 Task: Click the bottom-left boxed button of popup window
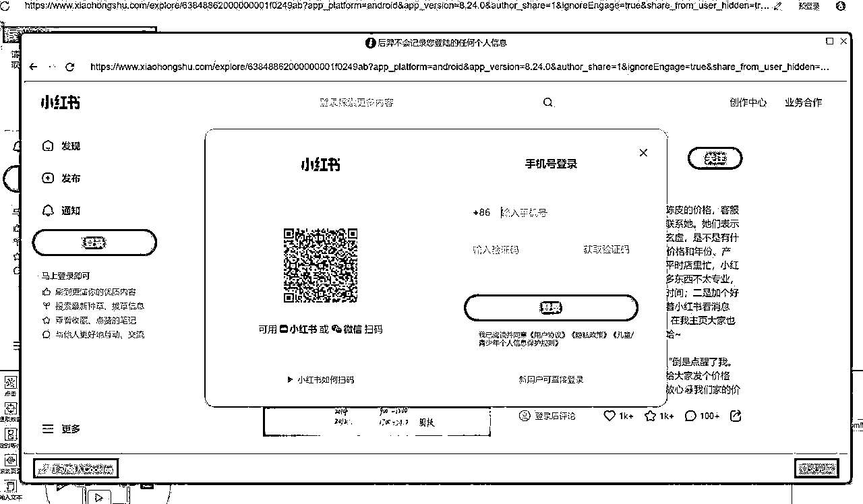click(76, 468)
